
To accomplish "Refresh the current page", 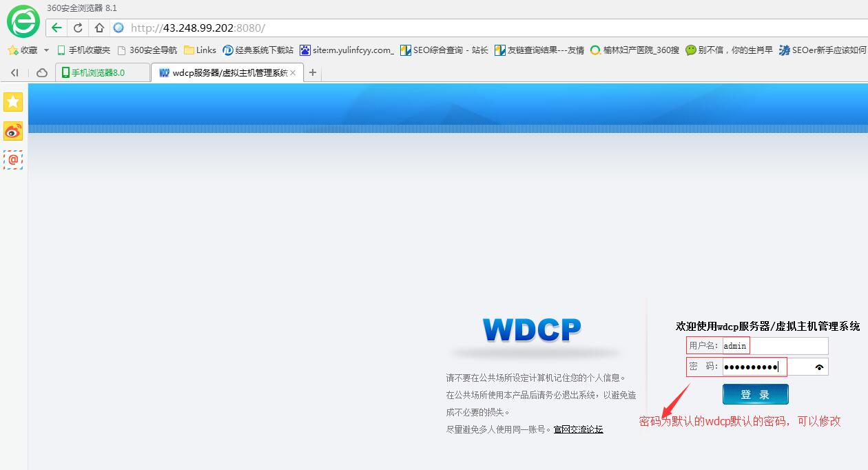I will tap(78, 28).
